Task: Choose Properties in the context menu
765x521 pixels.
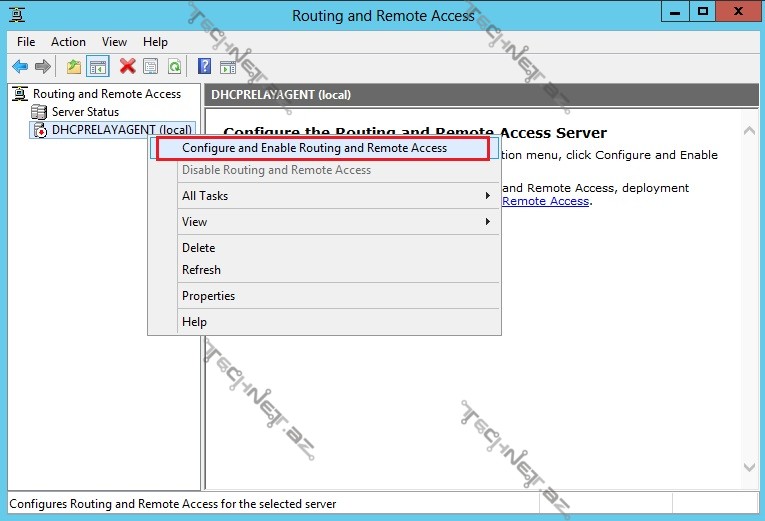Action: click(x=208, y=296)
